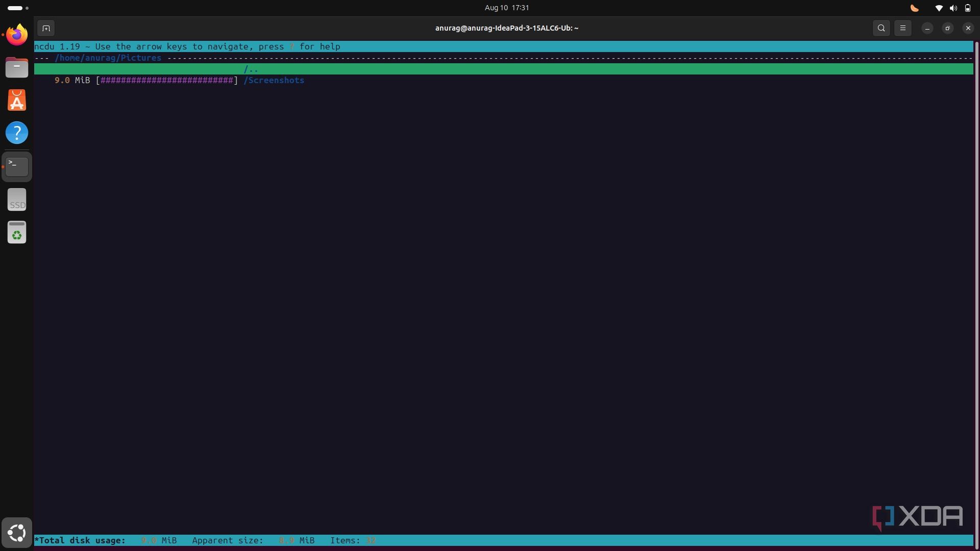Close the terminal window
Image resolution: width=980 pixels, height=551 pixels.
968,28
